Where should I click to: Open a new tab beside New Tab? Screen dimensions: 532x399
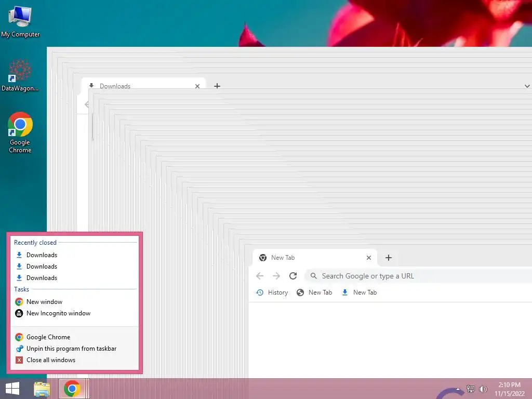pos(389,258)
